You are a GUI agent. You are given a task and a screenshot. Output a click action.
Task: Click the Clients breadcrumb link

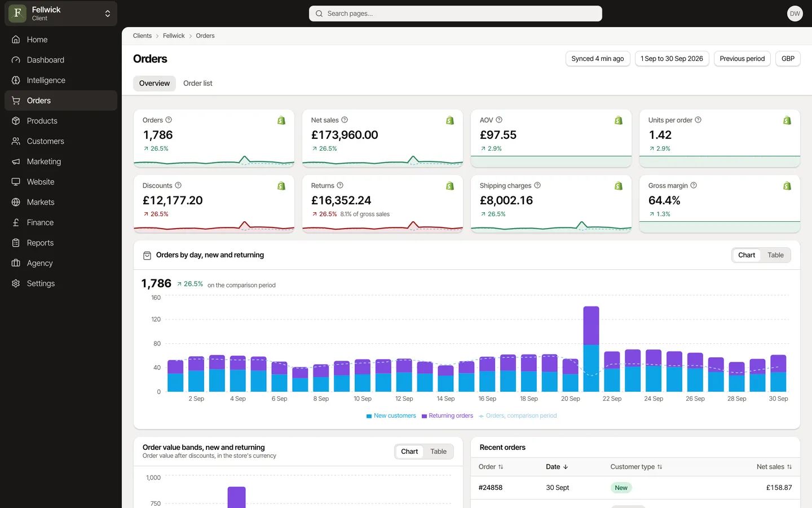pyautogui.click(x=142, y=36)
